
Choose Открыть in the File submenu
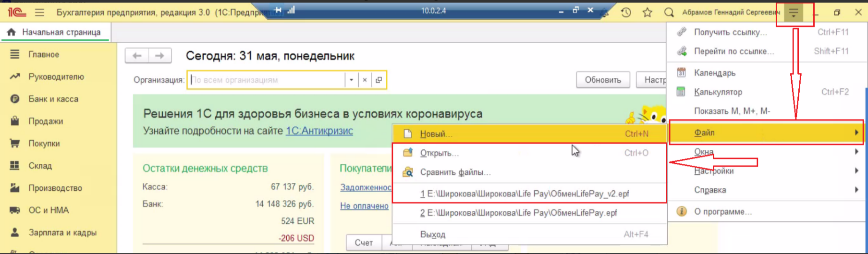click(529, 153)
